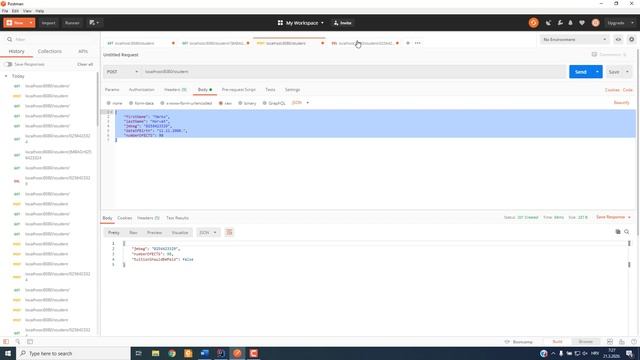Image resolution: width=640 pixels, height=360 pixels.
Task: Open the Test Results response tab
Action: click(177, 218)
